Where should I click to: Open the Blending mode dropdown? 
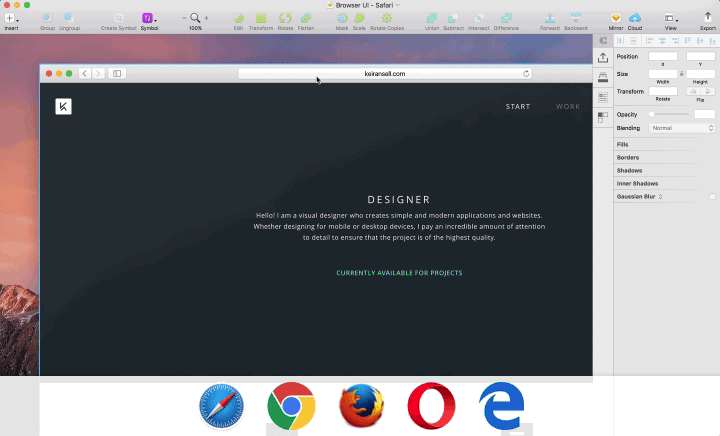click(682, 128)
